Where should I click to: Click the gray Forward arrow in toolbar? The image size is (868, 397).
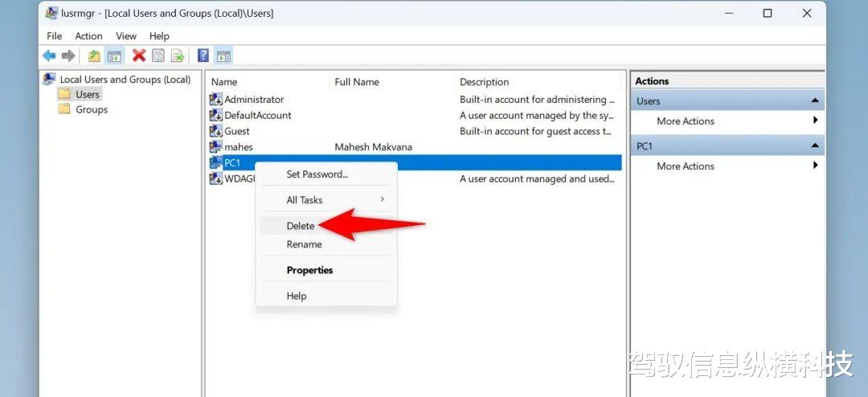coord(68,55)
